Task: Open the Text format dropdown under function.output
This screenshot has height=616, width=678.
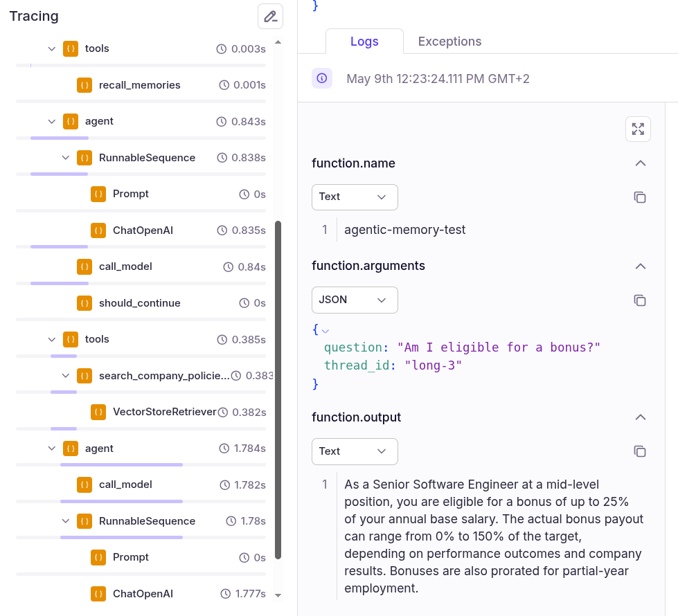Action: tap(355, 451)
